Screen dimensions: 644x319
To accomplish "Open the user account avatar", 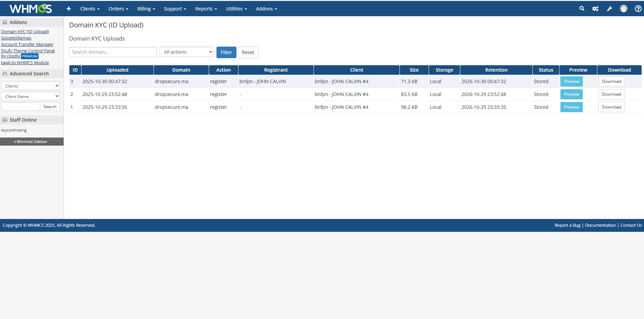I will [x=623, y=9].
